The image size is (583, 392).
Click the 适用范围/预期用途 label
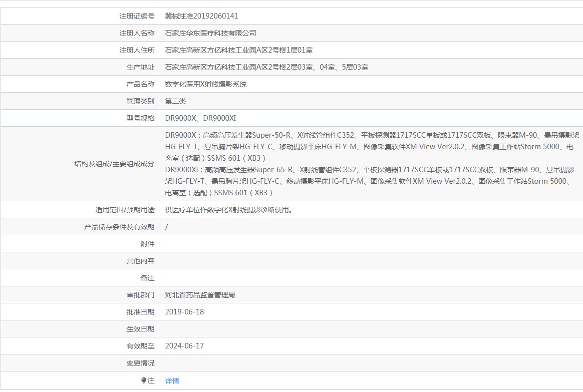point(125,210)
